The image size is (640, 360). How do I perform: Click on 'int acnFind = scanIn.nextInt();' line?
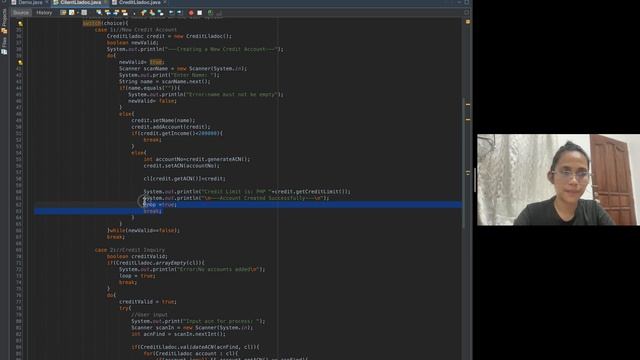click(x=178, y=334)
